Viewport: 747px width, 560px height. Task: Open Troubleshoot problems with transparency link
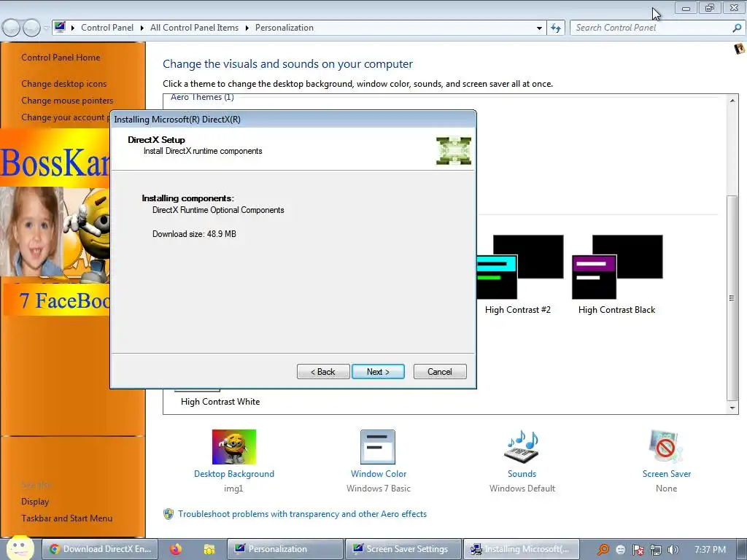[303, 514]
